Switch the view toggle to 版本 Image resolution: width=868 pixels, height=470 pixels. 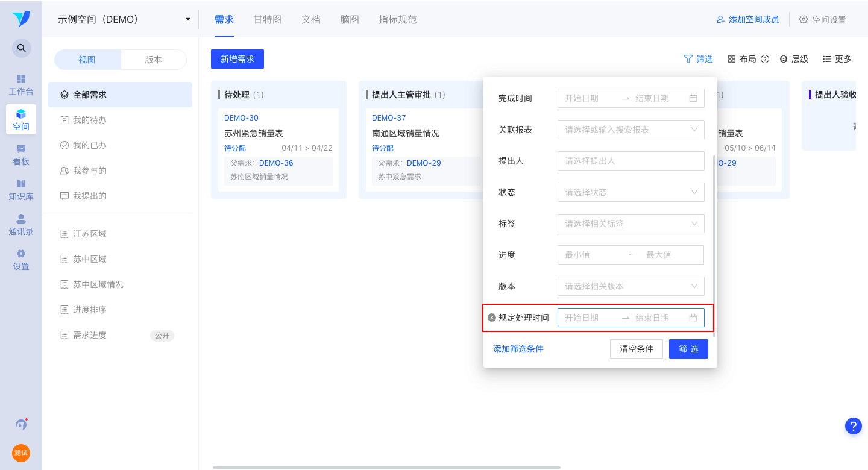[x=154, y=60]
